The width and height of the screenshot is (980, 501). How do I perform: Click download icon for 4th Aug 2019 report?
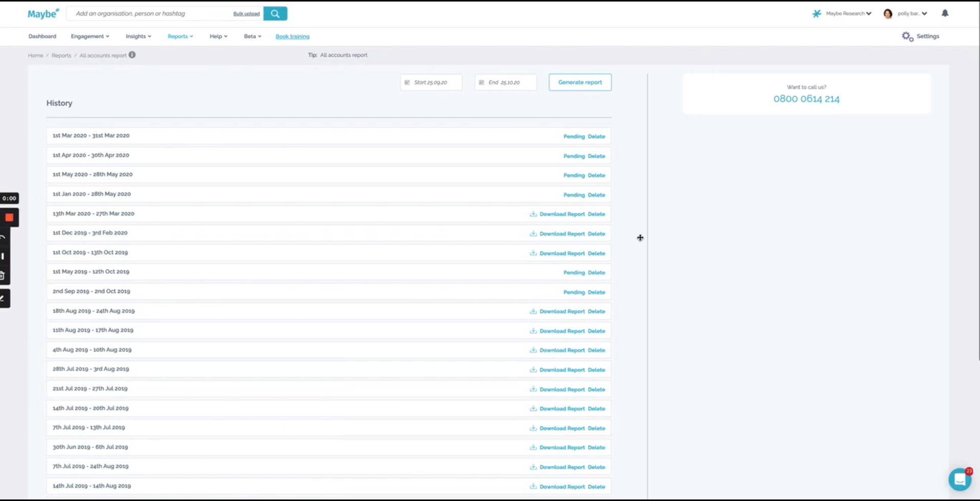pos(533,350)
